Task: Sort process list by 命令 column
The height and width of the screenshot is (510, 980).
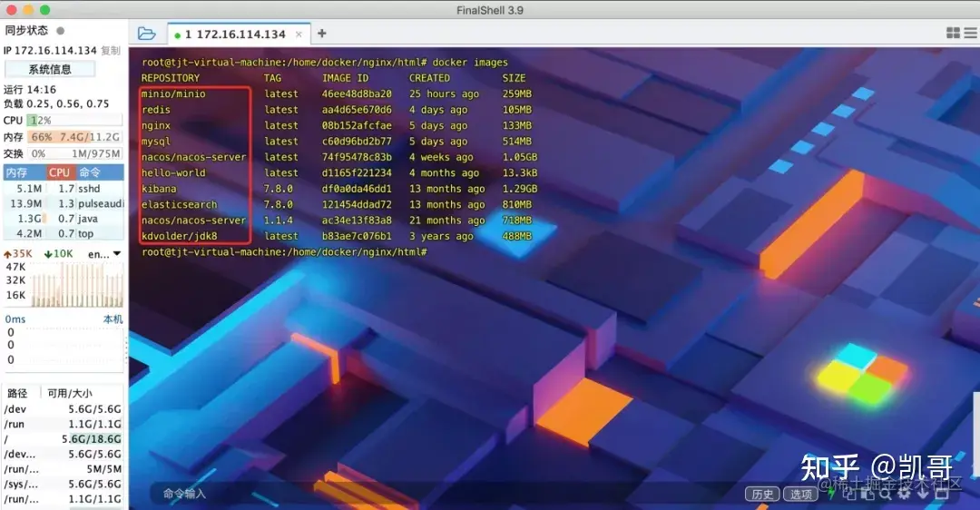Action: click(x=100, y=172)
